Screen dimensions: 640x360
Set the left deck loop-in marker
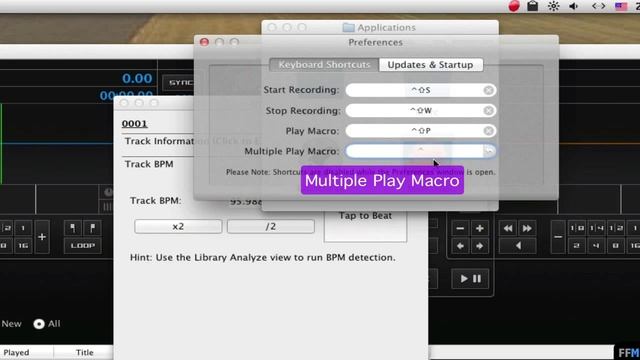point(73,228)
